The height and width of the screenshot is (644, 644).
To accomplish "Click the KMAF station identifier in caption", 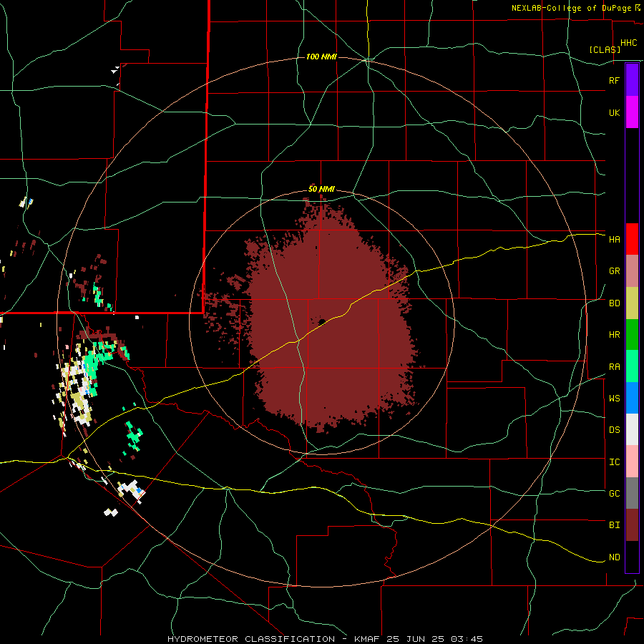I will 369,639.
